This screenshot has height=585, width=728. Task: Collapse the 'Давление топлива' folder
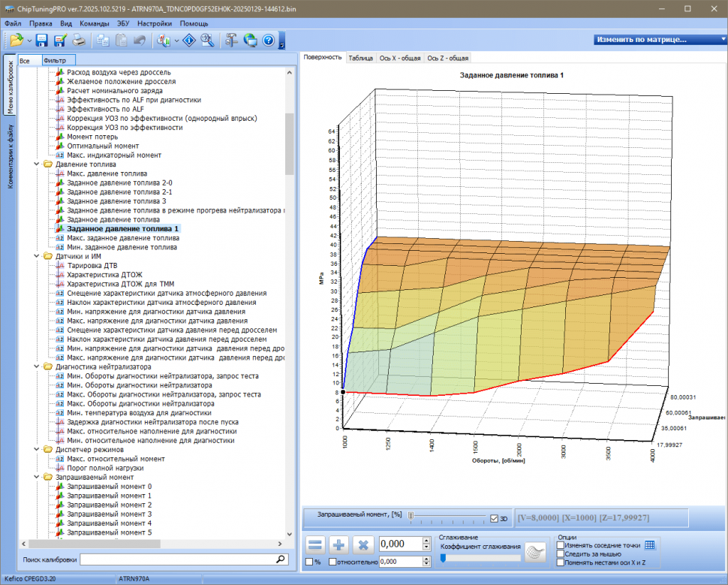pos(38,164)
